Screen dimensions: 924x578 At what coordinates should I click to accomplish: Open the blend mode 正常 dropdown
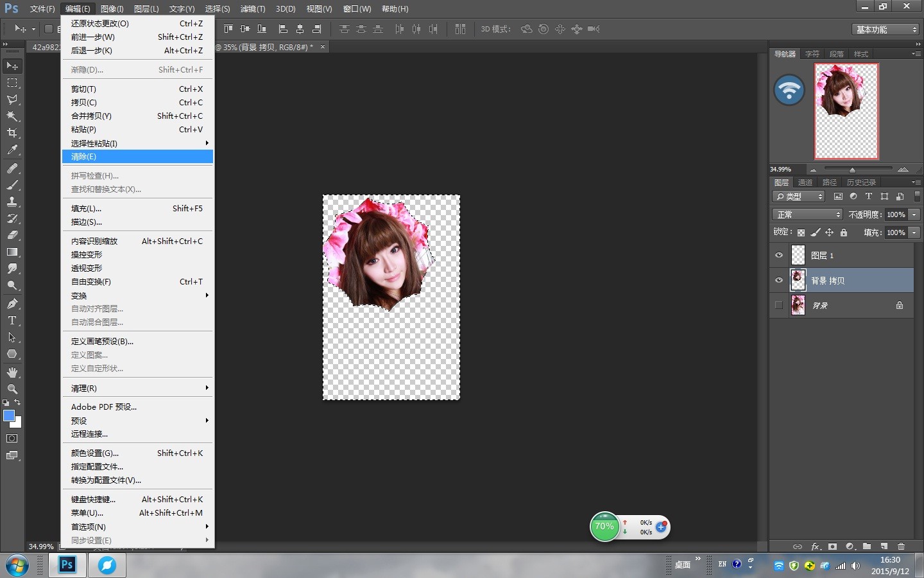pos(807,215)
